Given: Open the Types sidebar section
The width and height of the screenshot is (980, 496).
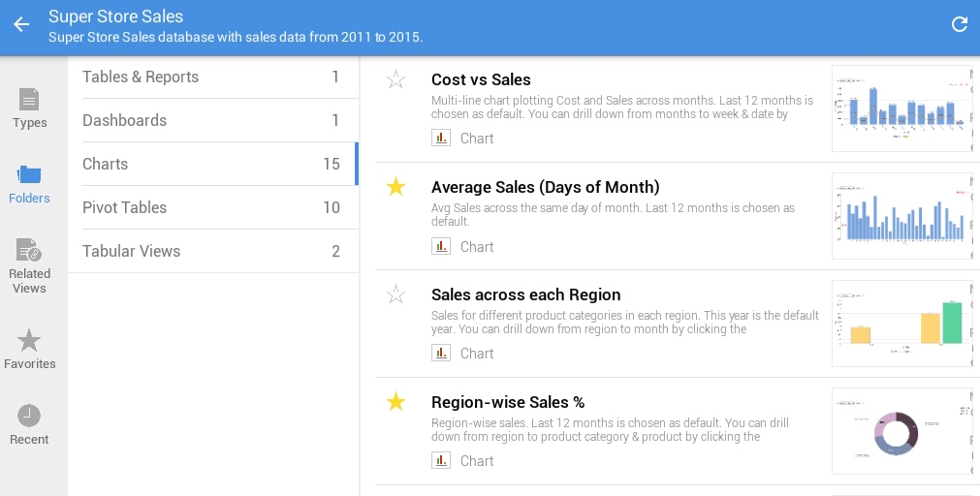Looking at the screenshot, I should [x=29, y=108].
